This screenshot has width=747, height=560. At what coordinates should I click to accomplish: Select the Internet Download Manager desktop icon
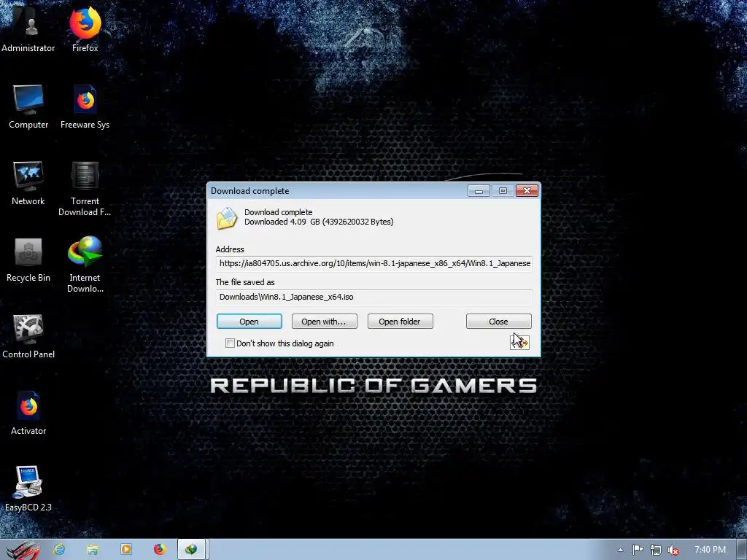coord(85,265)
